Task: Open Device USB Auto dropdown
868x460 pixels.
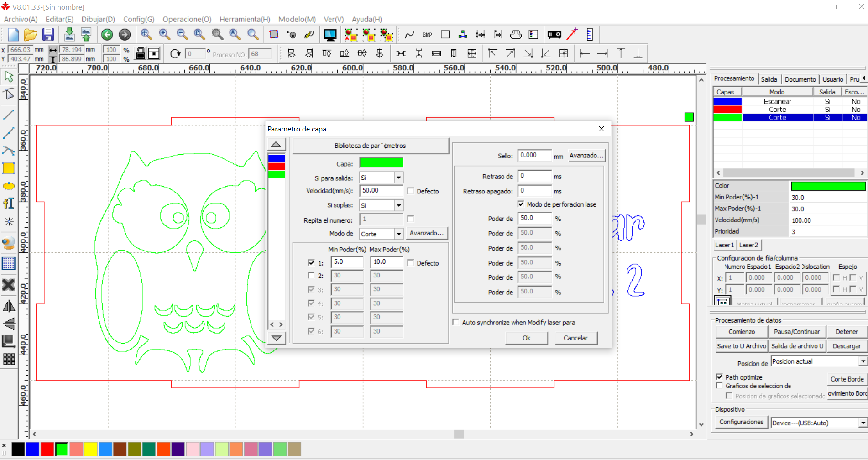Action: (863, 423)
